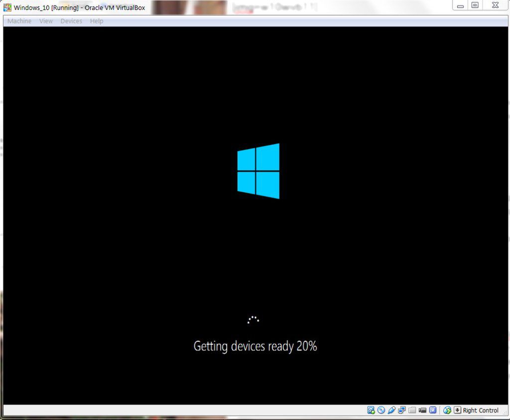Close the VirtualBox window
This screenshot has width=510, height=420.
496,5
